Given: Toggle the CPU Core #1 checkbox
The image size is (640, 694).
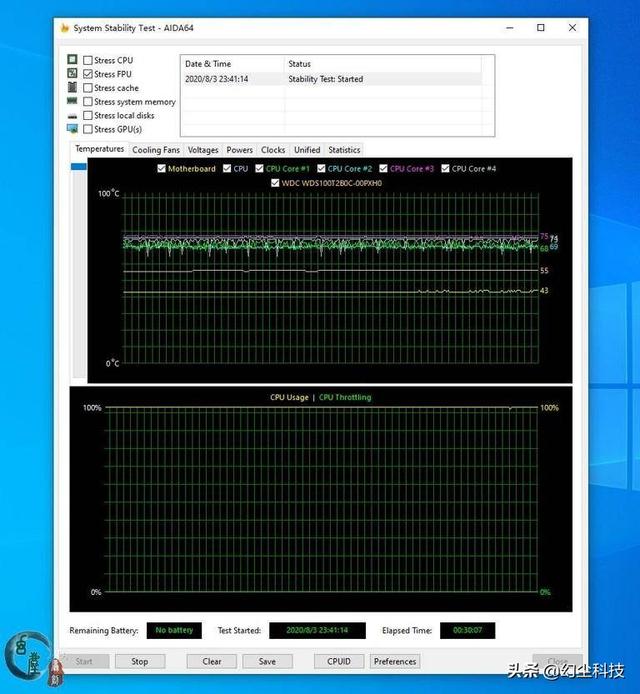Looking at the screenshot, I should (259, 168).
